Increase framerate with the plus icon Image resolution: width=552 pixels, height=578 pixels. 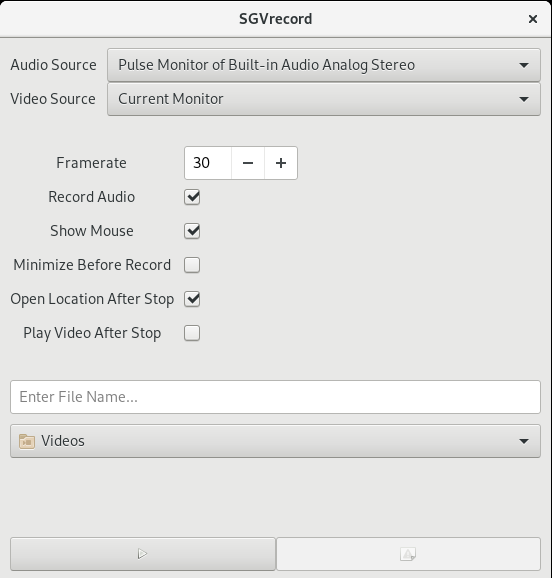[x=281, y=163]
